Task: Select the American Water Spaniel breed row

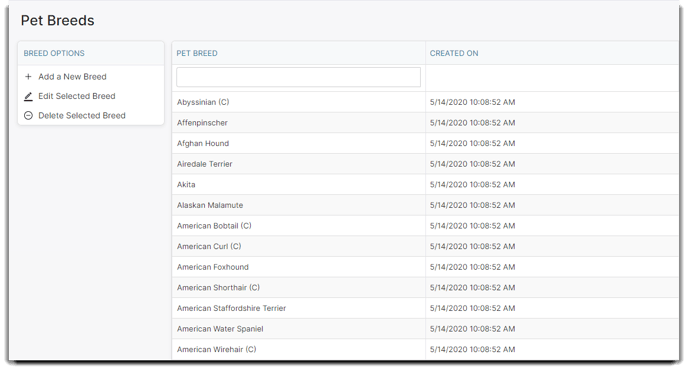Action: 425,329
